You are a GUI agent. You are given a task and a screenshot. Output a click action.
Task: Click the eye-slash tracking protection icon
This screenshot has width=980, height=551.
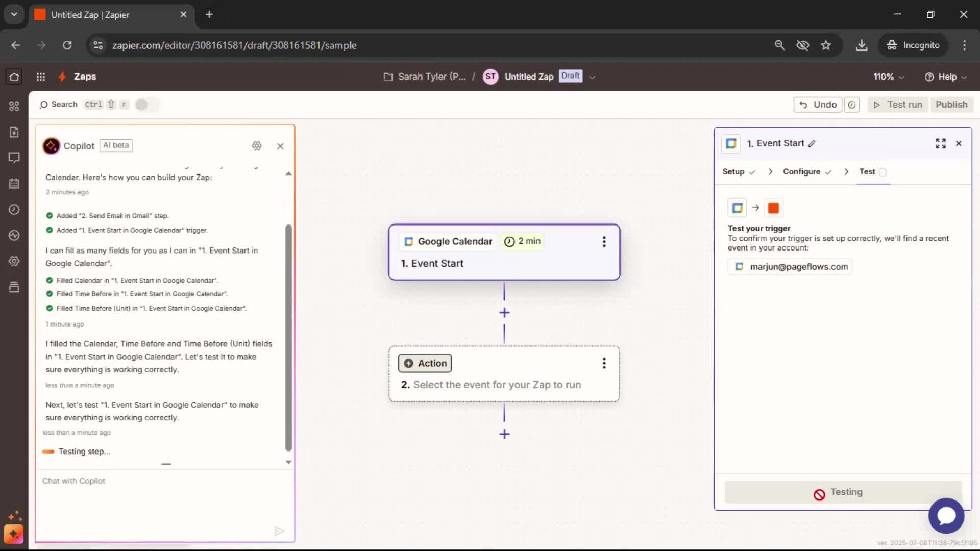[803, 45]
